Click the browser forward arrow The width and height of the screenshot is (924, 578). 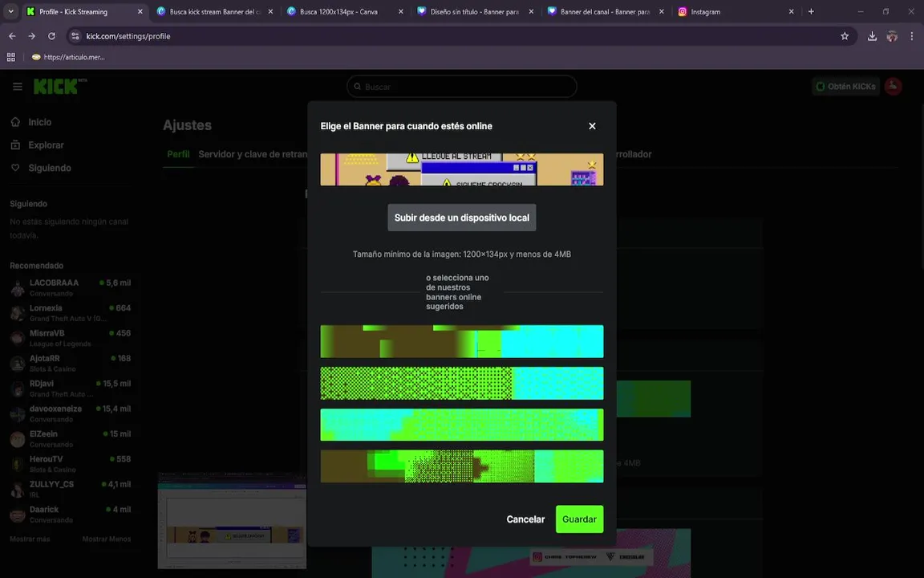pyautogui.click(x=32, y=36)
